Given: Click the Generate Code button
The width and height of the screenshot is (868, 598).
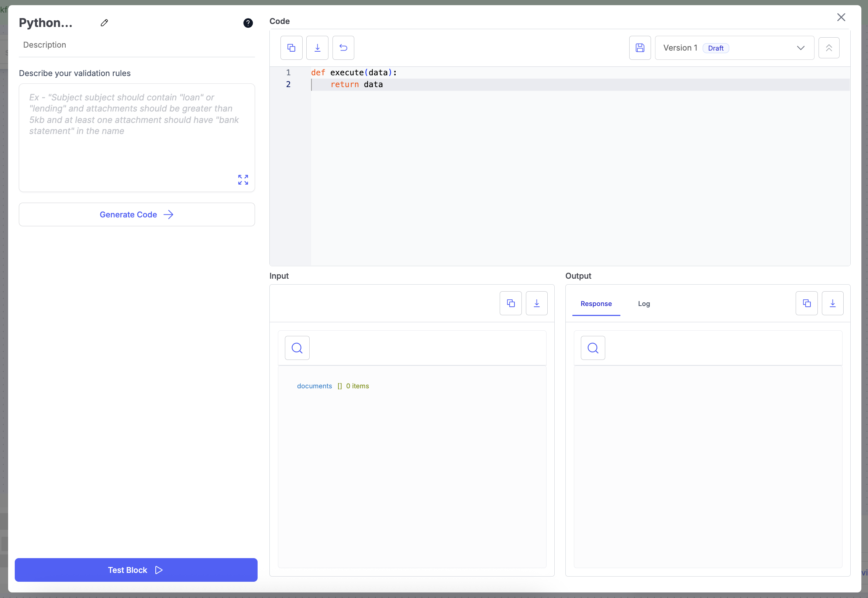Looking at the screenshot, I should coord(137,214).
